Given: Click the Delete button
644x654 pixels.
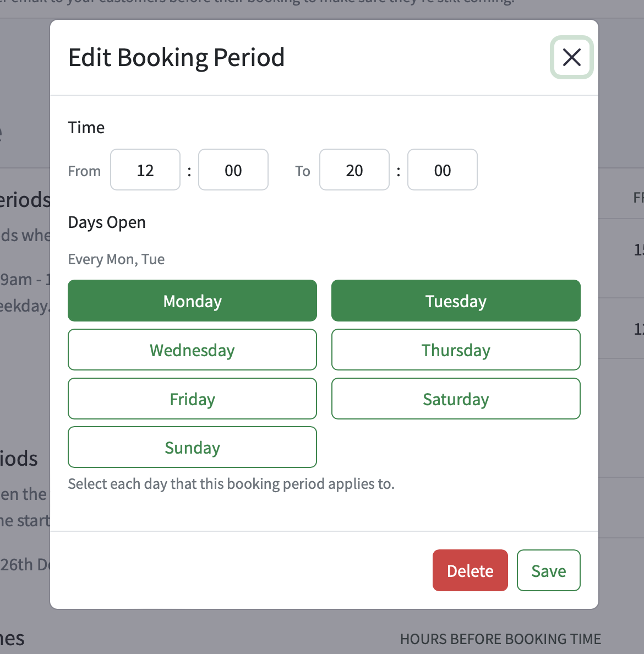Looking at the screenshot, I should 470,570.
